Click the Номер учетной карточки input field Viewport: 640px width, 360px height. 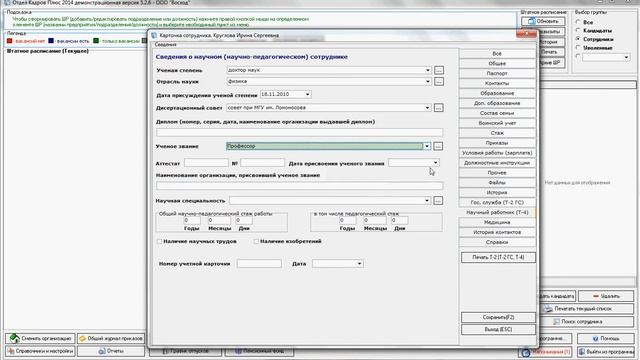259,264
